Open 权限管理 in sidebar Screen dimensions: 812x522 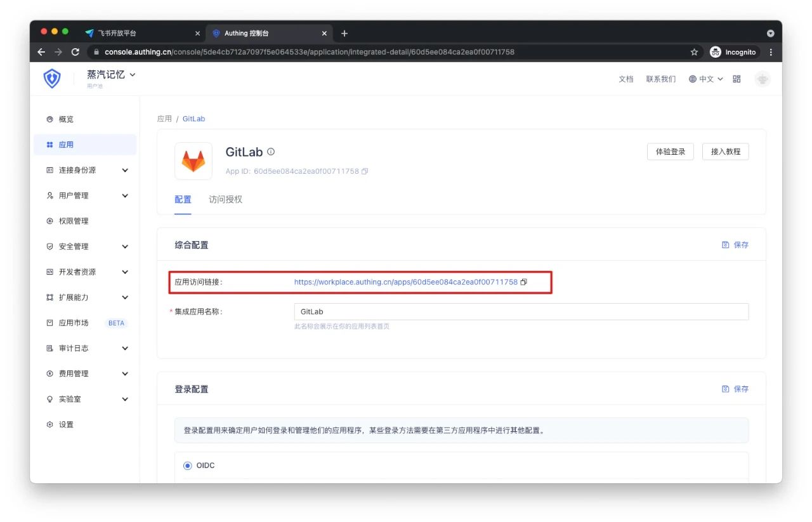[x=74, y=221]
